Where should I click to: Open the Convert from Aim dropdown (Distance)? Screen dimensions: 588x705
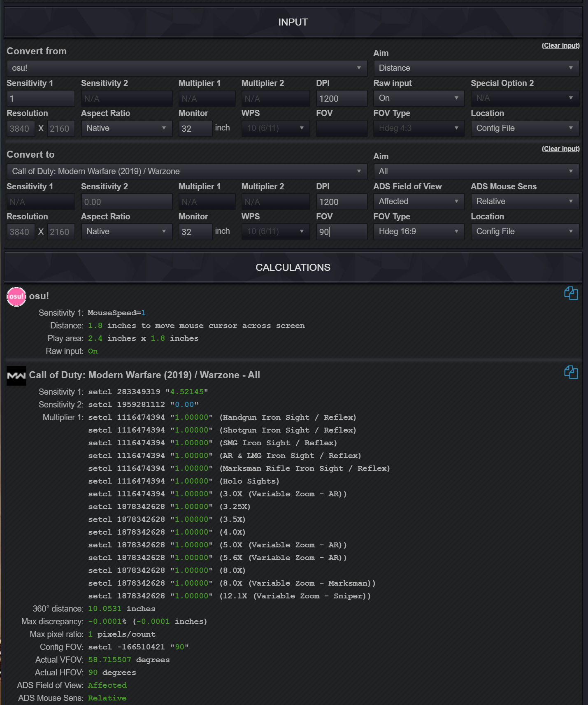[476, 68]
